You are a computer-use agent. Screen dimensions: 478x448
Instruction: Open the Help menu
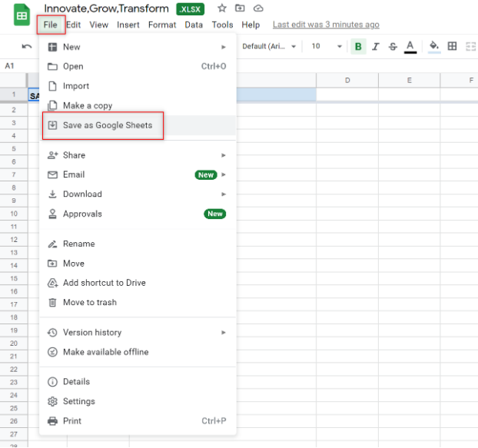(251, 25)
